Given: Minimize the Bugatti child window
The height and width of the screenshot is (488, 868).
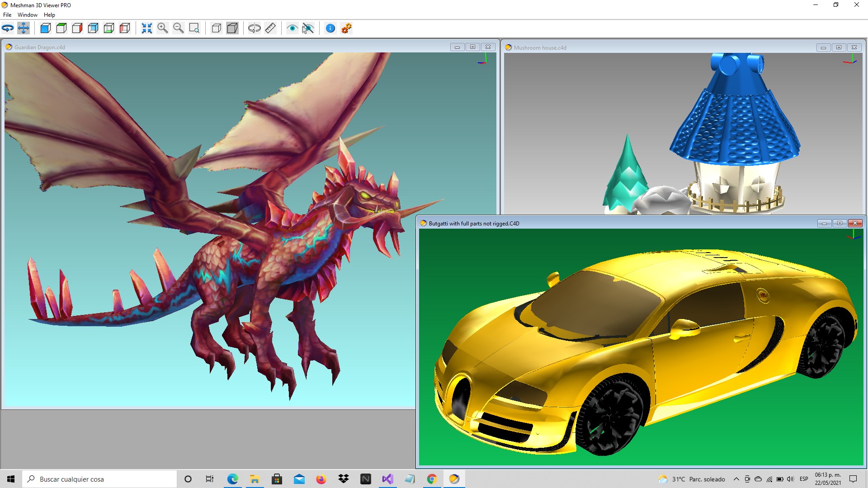Looking at the screenshot, I should pos(824,223).
